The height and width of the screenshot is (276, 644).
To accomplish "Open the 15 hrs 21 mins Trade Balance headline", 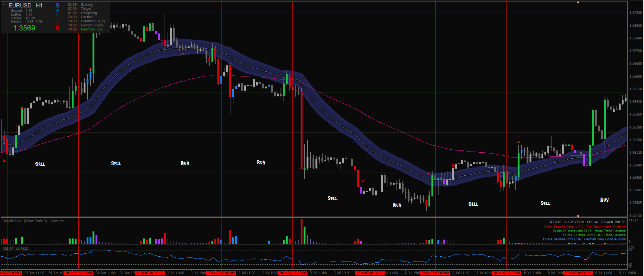I will click(594, 235).
